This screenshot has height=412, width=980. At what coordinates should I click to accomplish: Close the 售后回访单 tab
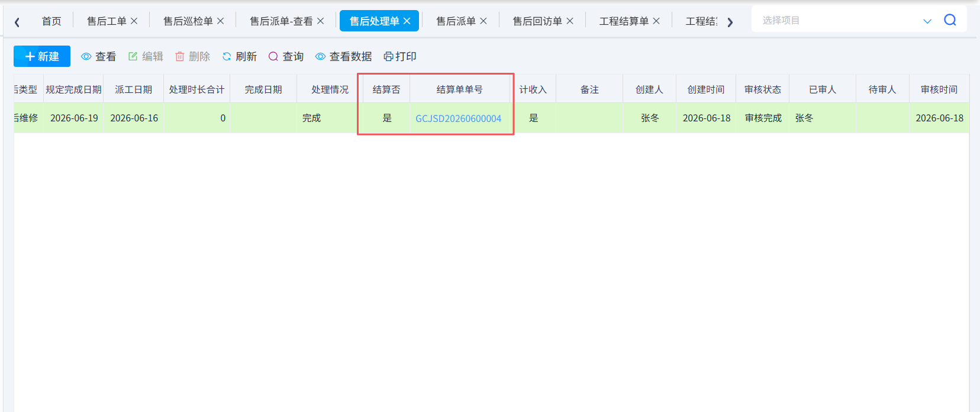[570, 21]
